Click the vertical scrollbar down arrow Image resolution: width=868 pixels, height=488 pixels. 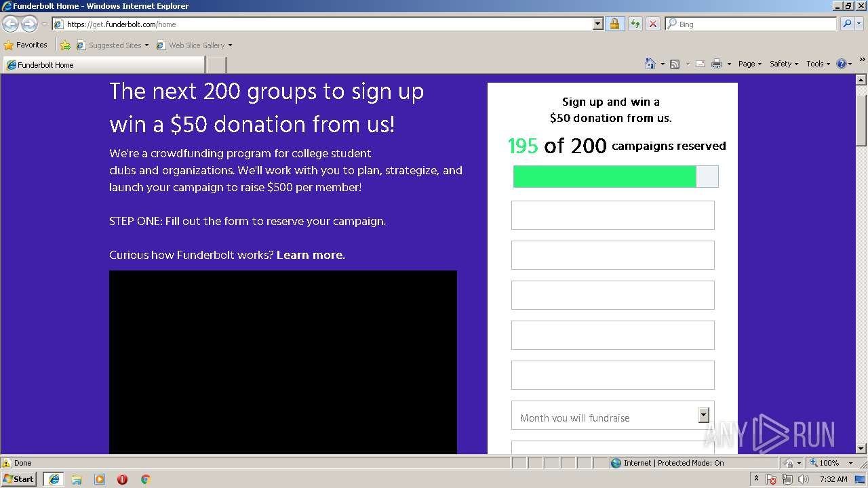pyautogui.click(x=861, y=448)
